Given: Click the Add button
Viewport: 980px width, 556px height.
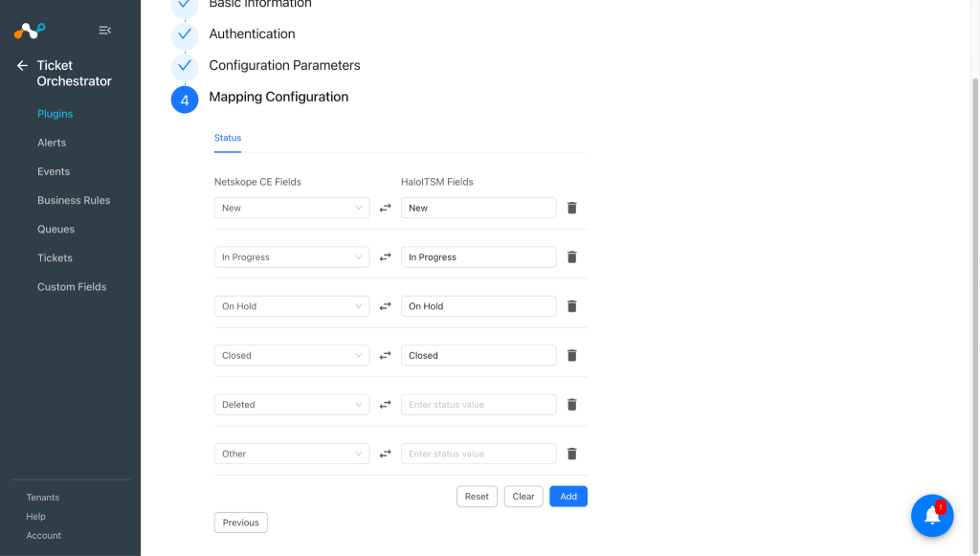Looking at the screenshot, I should click(568, 497).
